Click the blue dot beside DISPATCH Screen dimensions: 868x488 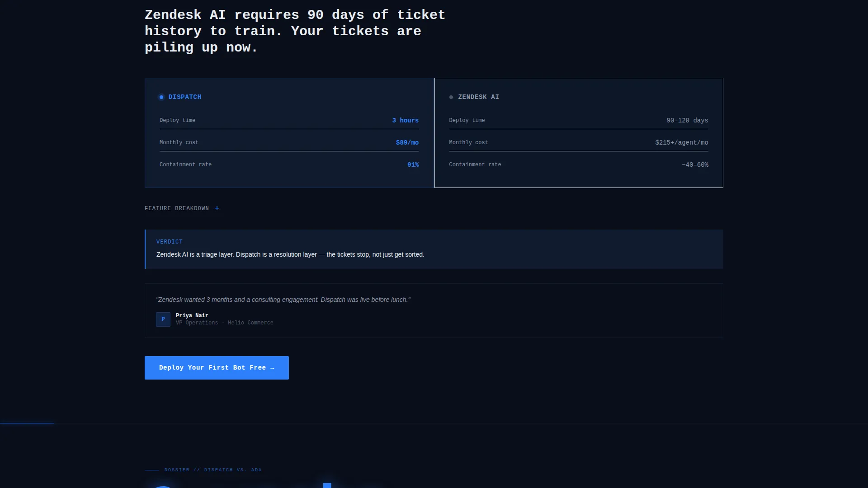pos(161,97)
